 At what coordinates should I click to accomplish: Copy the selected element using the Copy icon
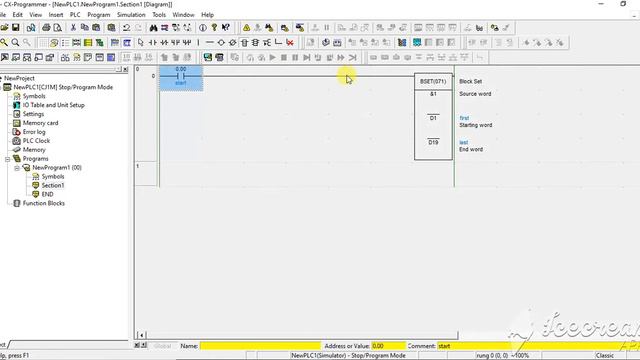click(x=84, y=28)
